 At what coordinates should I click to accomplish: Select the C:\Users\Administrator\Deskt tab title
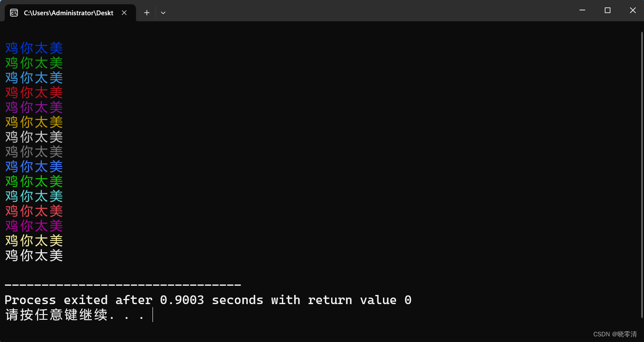[x=68, y=13]
